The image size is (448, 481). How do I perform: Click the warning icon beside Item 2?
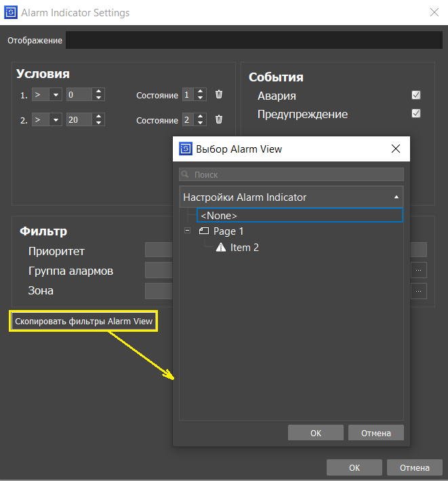(x=220, y=248)
